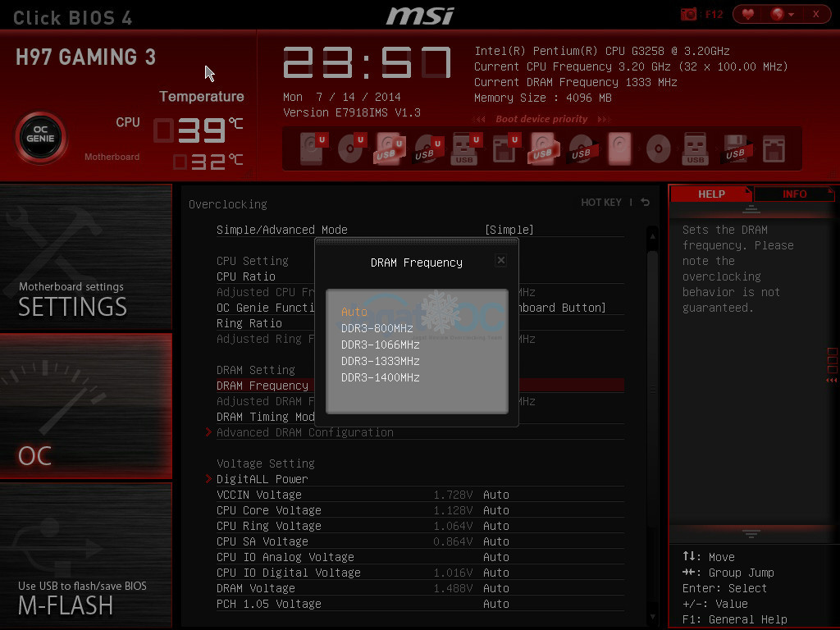Pick DDR3-1400MHz from the list
Image resolution: width=840 pixels, height=630 pixels.
click(x=380, y=377)
